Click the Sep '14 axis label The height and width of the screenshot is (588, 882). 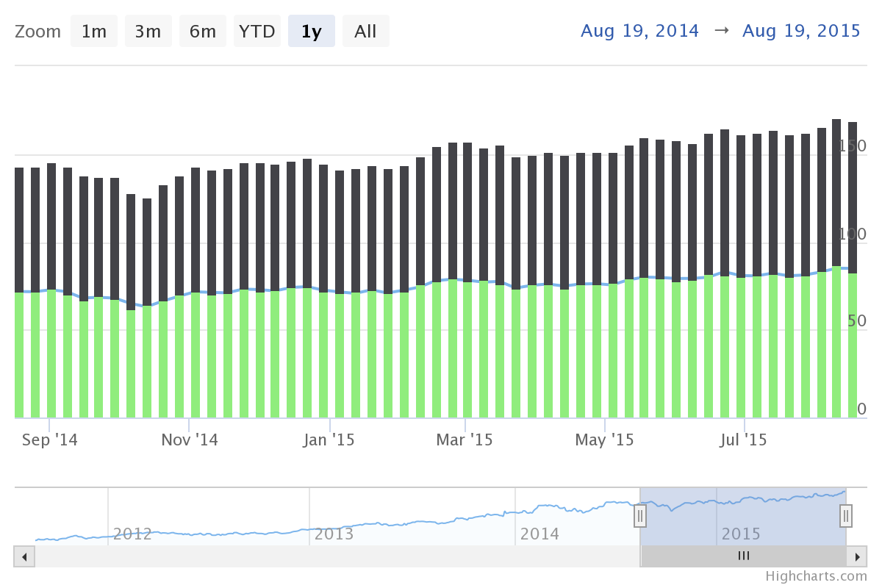tap(50, 440)
